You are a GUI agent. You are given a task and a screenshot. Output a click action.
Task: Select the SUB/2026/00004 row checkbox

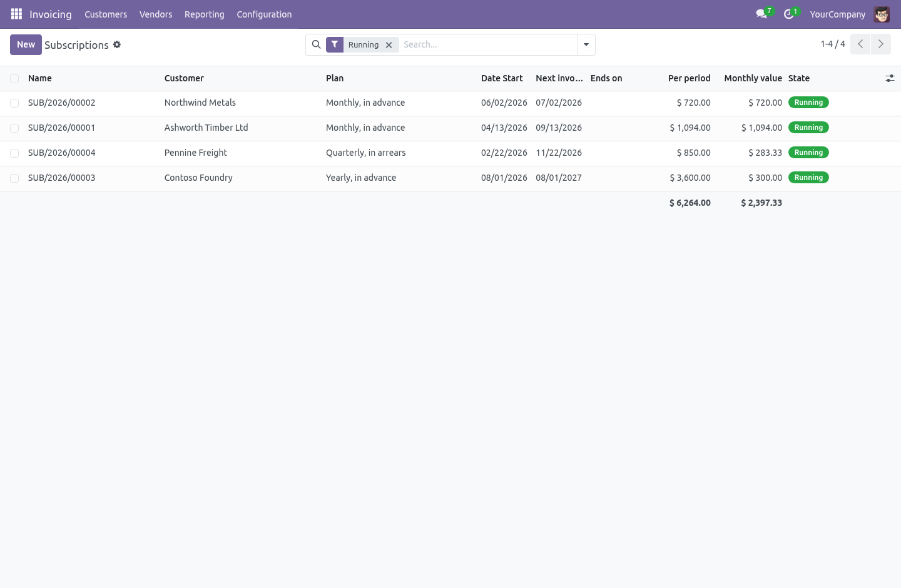[x=14, y=153]
